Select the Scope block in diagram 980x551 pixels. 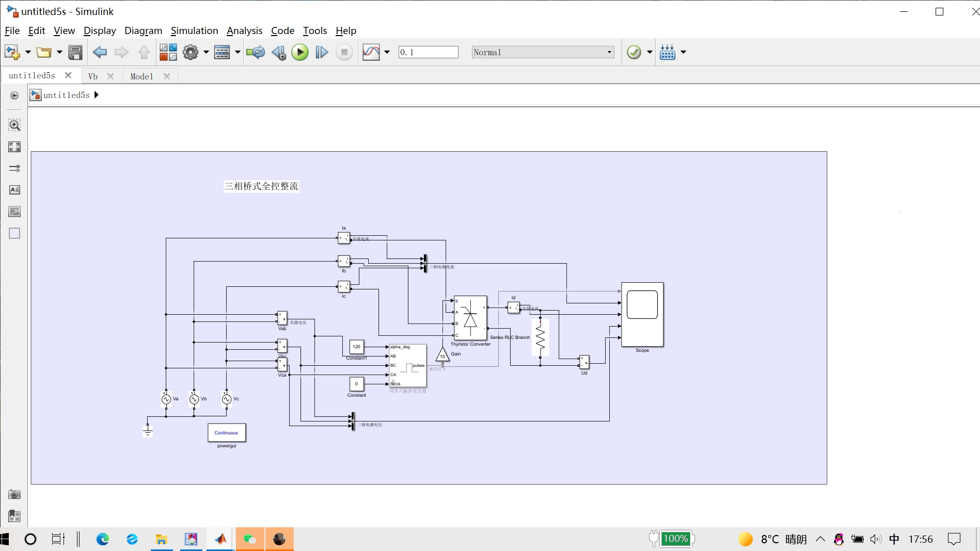click(x=642, y=314)
